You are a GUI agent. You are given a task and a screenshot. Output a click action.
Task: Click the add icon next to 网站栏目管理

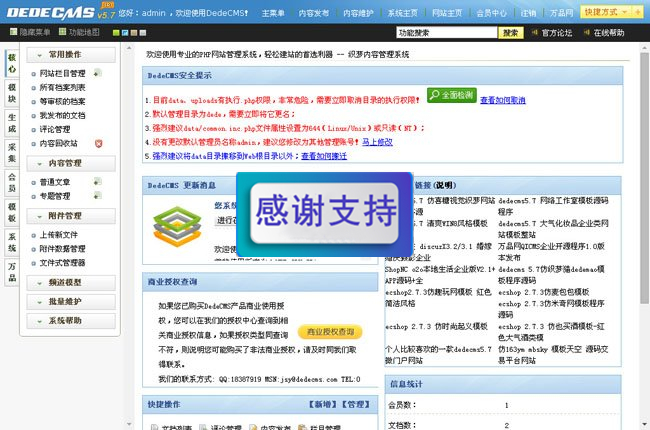97,73
